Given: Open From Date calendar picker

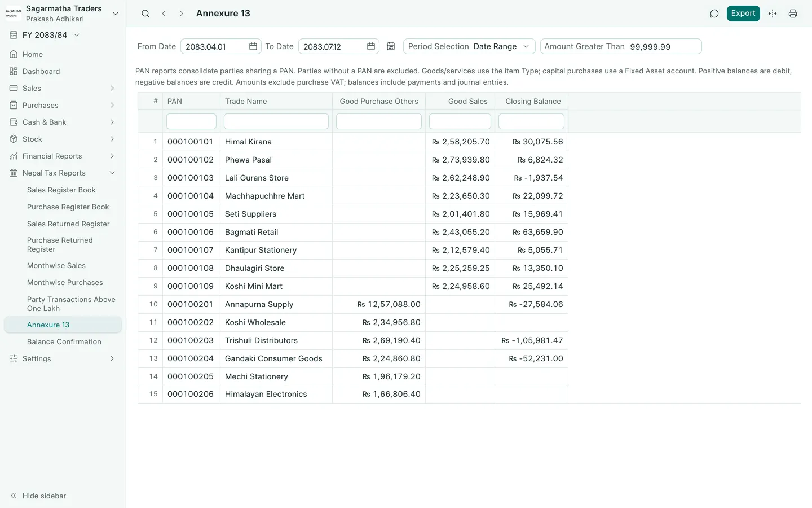Looking at the screenshot, I should pyautogui.click(x=253, y=46).
